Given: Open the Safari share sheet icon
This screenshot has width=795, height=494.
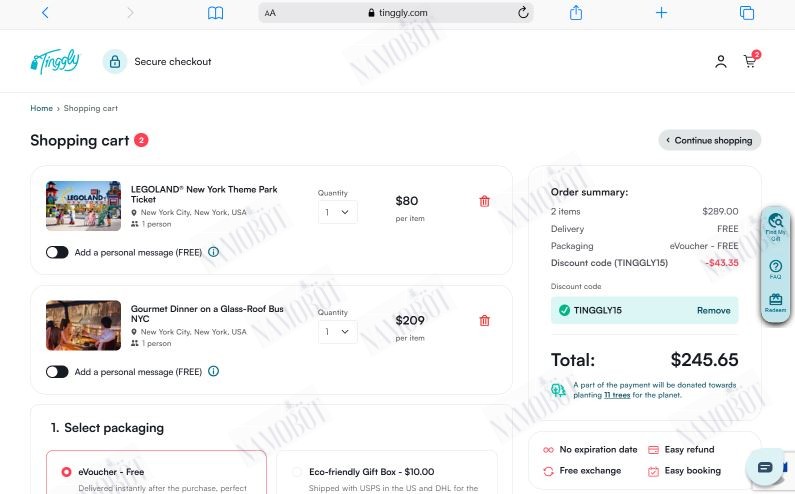Looking at the screenshot, I should pyautogui.click(x=576, y=12).
